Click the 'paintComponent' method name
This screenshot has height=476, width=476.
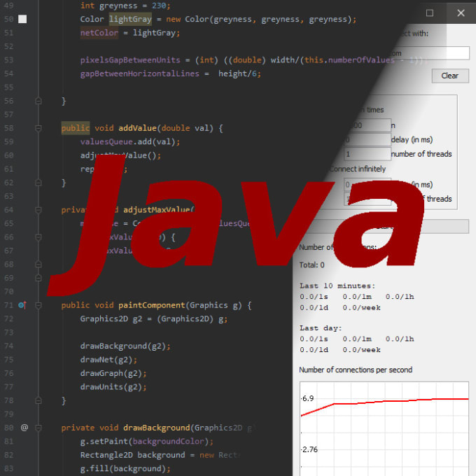(x=151, y=305)
